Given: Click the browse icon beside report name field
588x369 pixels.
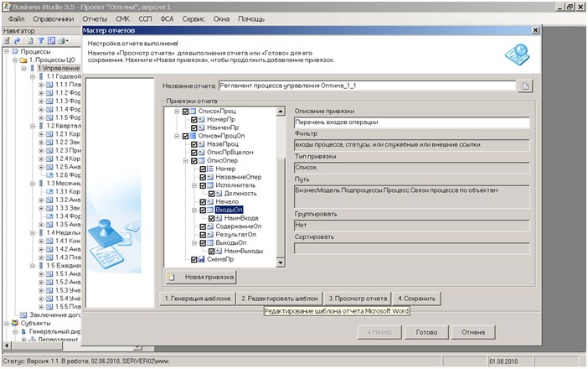Looking at the screenshot, I should [x=525, y=86].
